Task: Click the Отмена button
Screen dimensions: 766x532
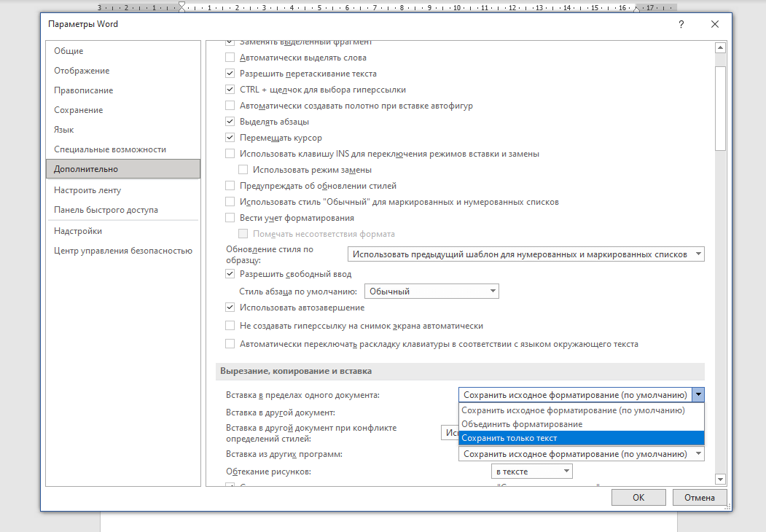Action: (x=700, y=497)
